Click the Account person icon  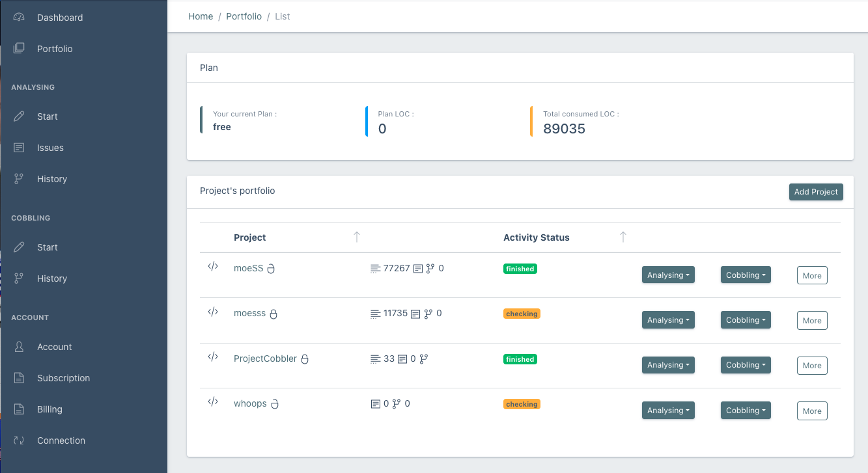pyautogui.click(x=19, y=347)
